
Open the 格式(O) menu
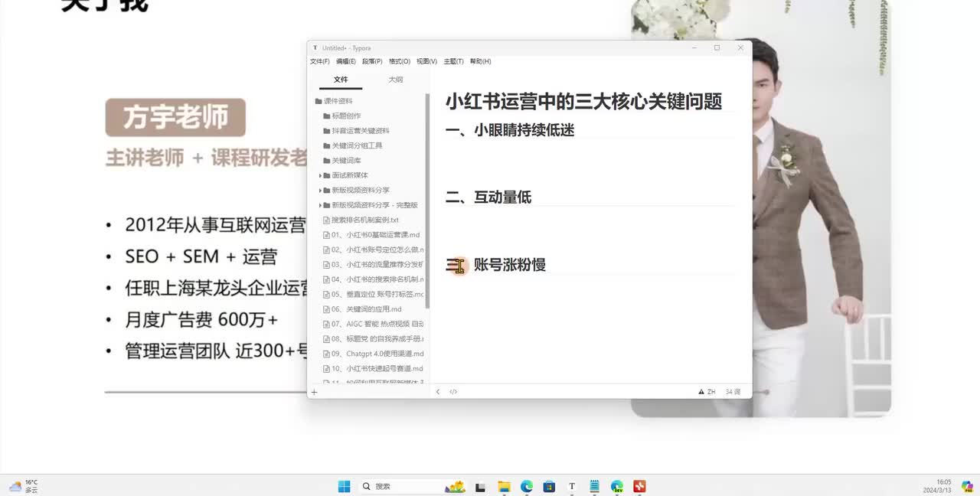[x=400, y=61]
